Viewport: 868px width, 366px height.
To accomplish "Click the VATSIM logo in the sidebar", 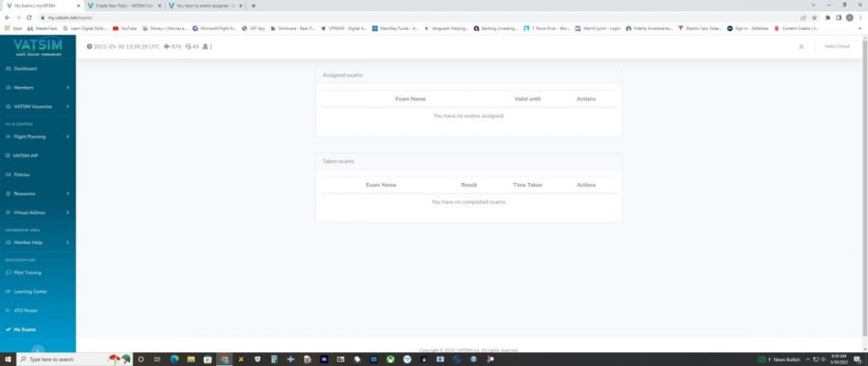I will click(30, 45).
